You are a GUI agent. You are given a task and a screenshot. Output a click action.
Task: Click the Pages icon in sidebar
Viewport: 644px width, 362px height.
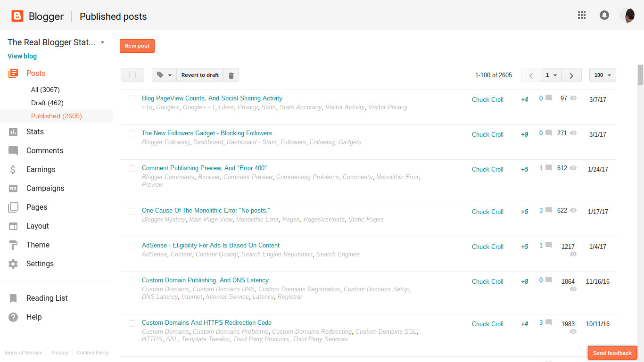pyautogui.click(x=13, y=207)
